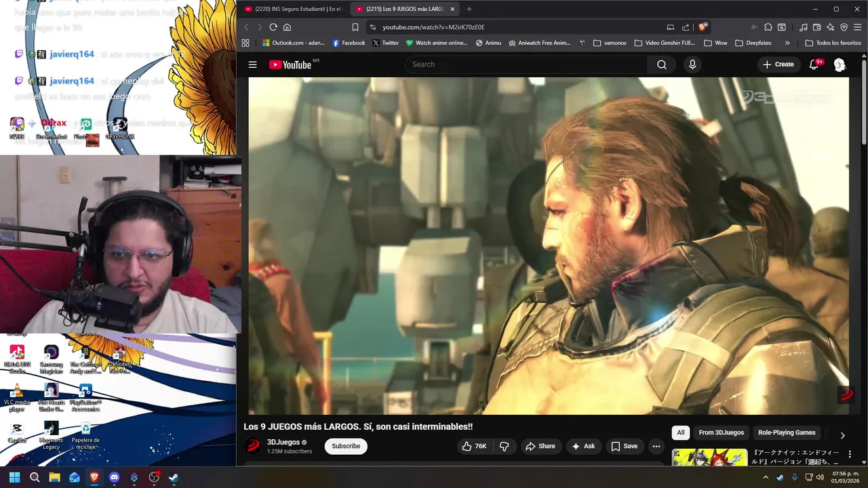This screenshot has height=488, width=868.
Task: Open Create dropdown button
Action: click(x=778, y=64)
